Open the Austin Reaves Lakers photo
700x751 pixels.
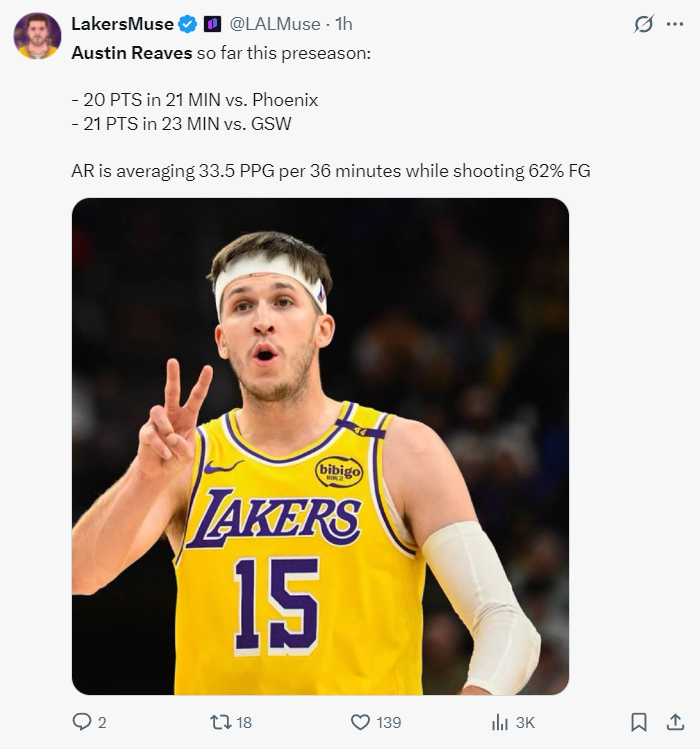320,446
